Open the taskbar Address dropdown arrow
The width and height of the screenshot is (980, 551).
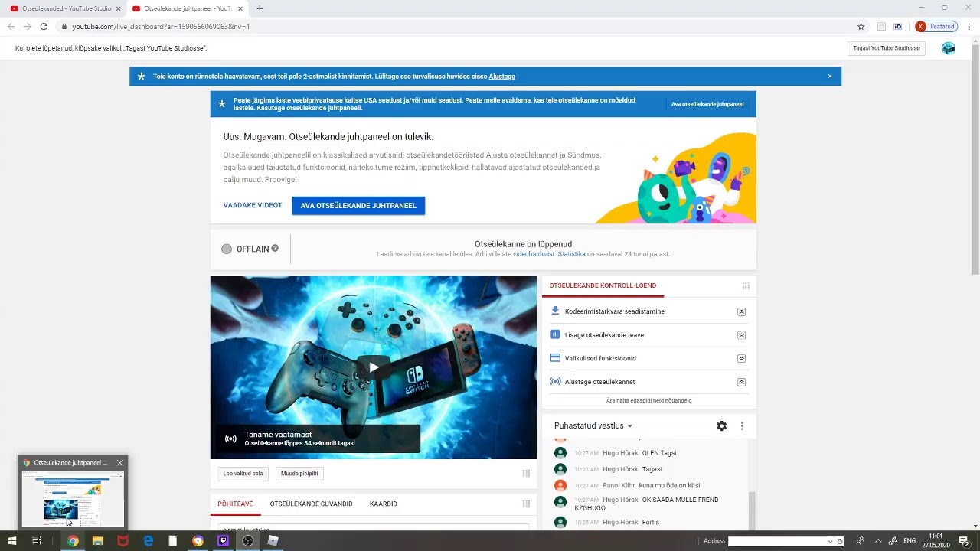click(x=830, y=541)
